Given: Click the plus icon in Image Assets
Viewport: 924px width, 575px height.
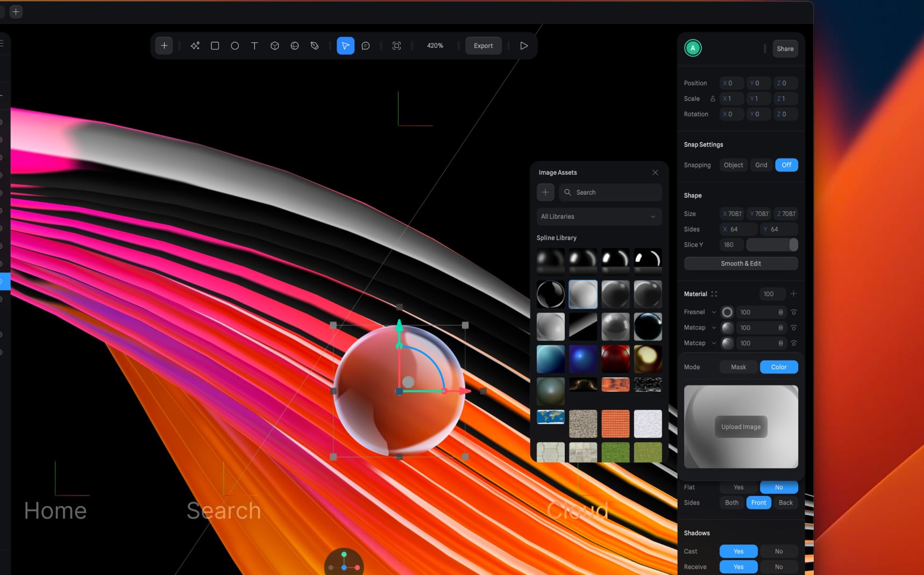Looking at the screenshot, I should coord(545,192).
